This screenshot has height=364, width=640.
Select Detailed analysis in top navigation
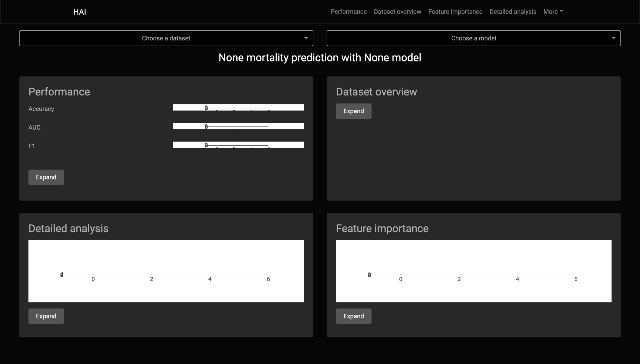pyautogui.click(x=513, y=12)
